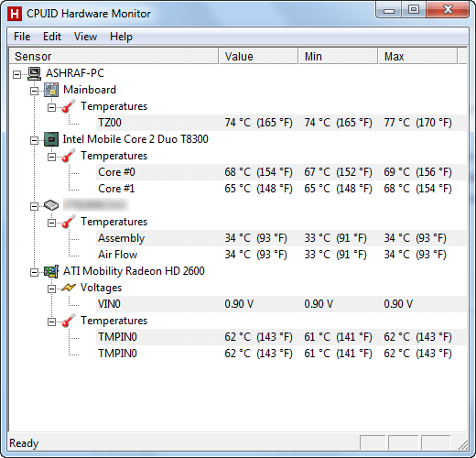The image size is (476, 458).
Task: Open the File menu
Action: (x=22, y=37)
